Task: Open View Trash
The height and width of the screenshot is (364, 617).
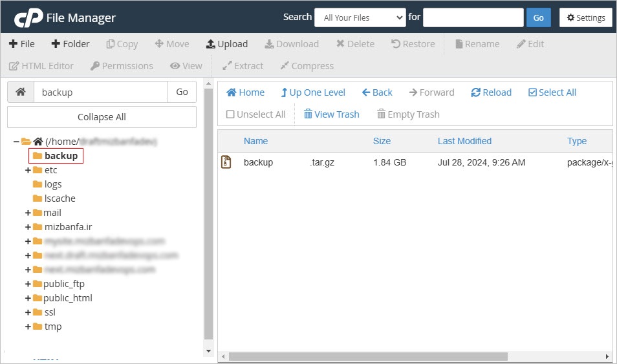Action: tap(331, 114)
